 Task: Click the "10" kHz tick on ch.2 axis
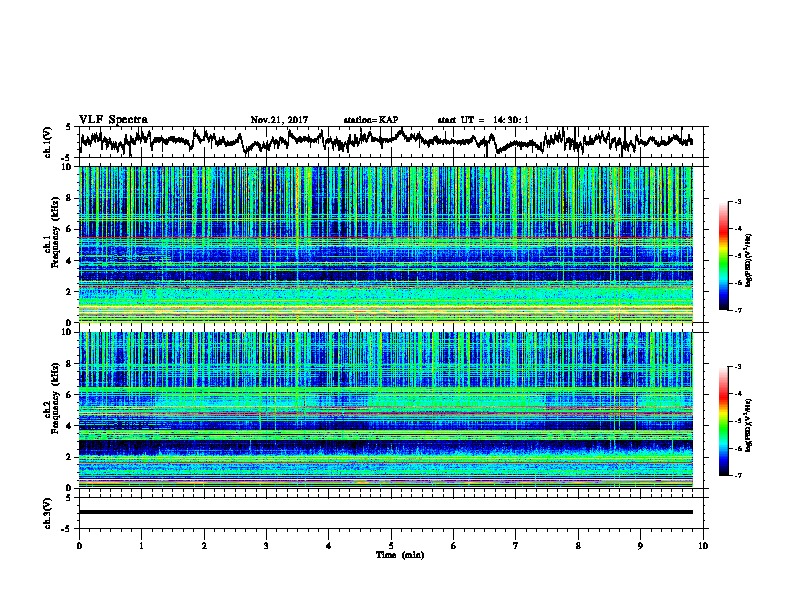(69, 332)
